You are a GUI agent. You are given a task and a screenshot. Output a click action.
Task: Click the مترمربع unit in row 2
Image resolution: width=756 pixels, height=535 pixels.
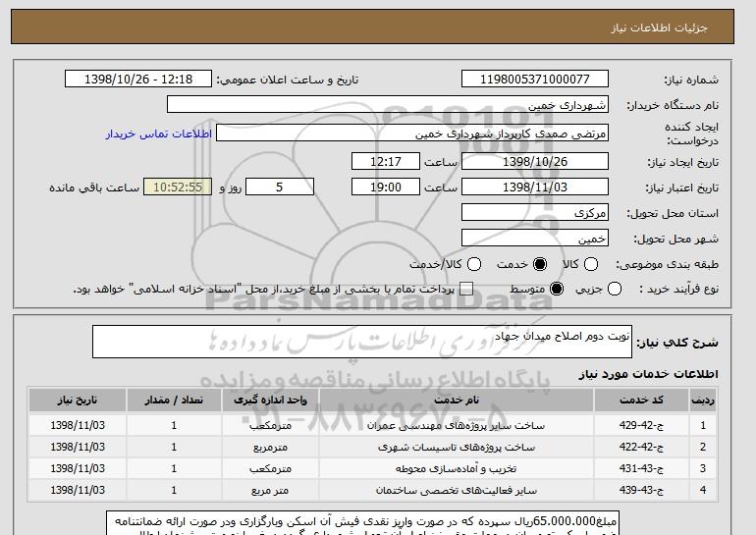coord(270,448)
